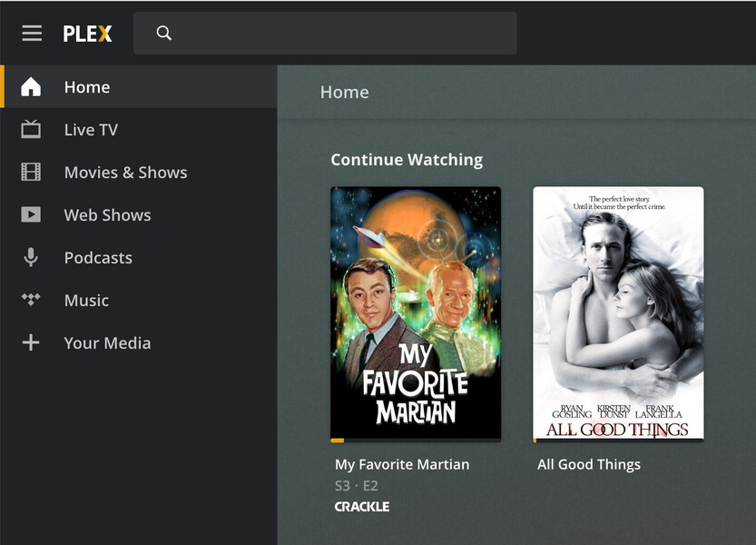Click the Home page header title

[x=344, y=93]
